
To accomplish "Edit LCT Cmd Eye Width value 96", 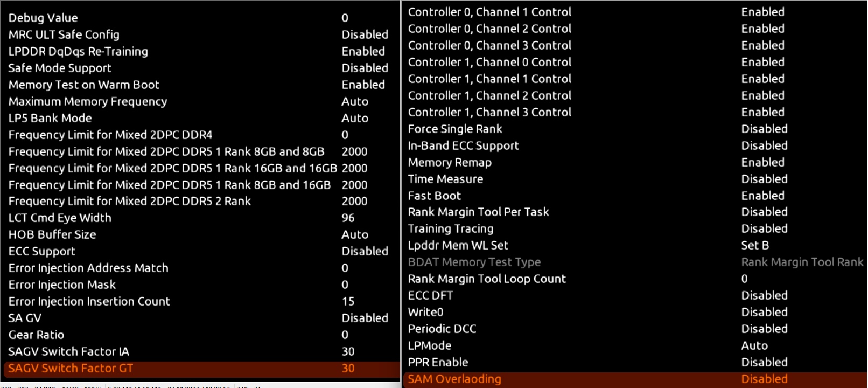I will click(348, 218).
